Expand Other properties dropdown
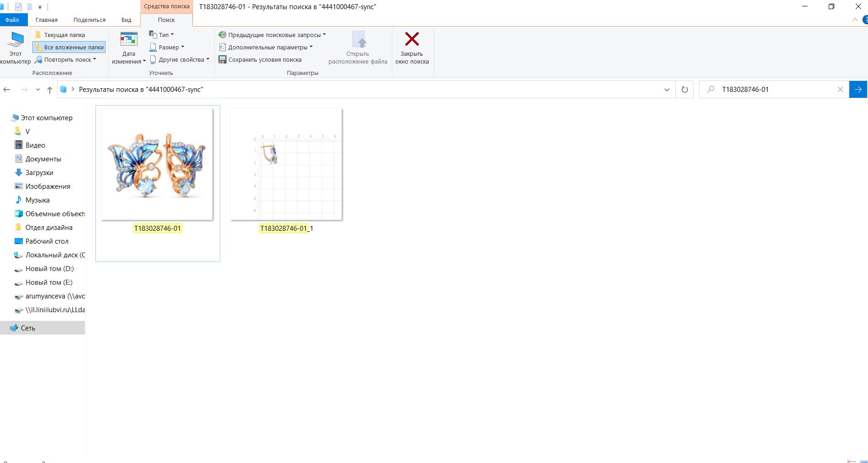Viewport: 868px width, 463px height. click(180, 59)
